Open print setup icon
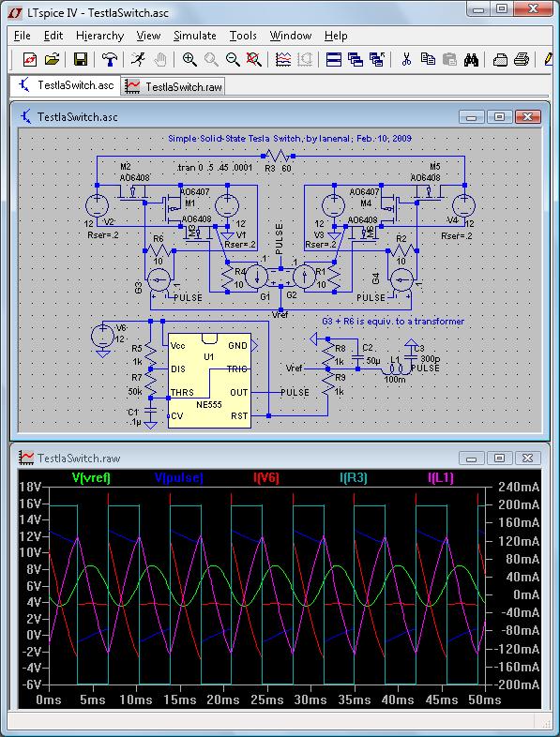Viewport: 560px width, 737px height. [x=500, y=59]
